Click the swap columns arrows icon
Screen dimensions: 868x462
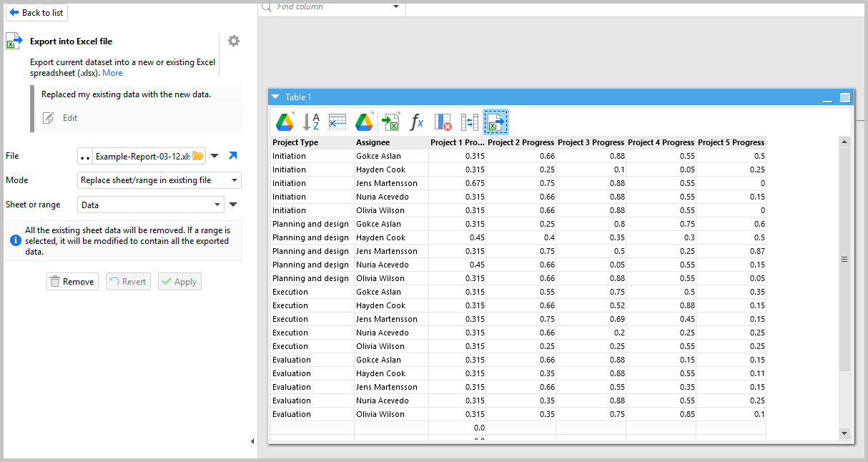[470, 122]
